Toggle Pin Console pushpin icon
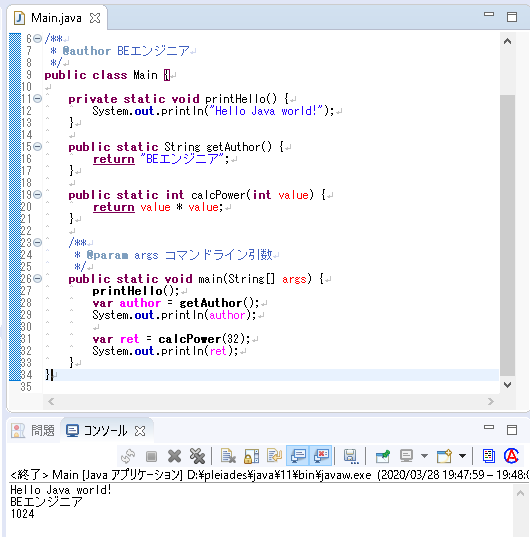This screenshot has width=530, height=537. pyautogui.click(x=382, y=456)
